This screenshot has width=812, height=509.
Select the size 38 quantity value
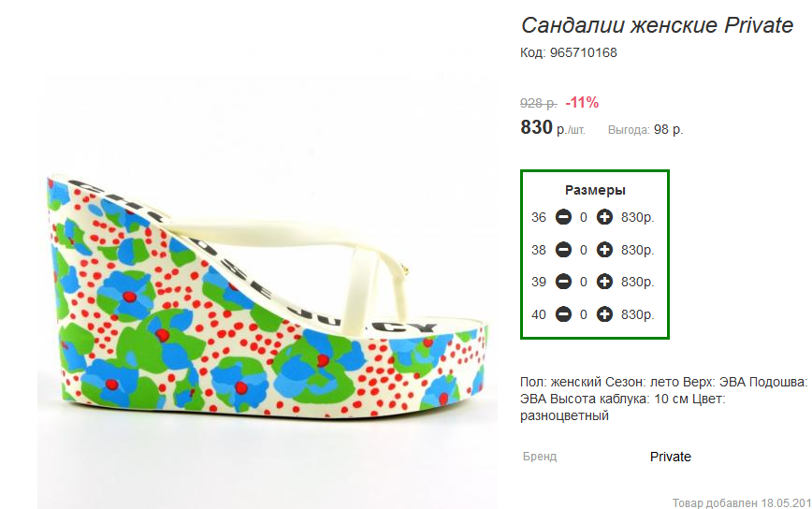(x=584, y=250)
